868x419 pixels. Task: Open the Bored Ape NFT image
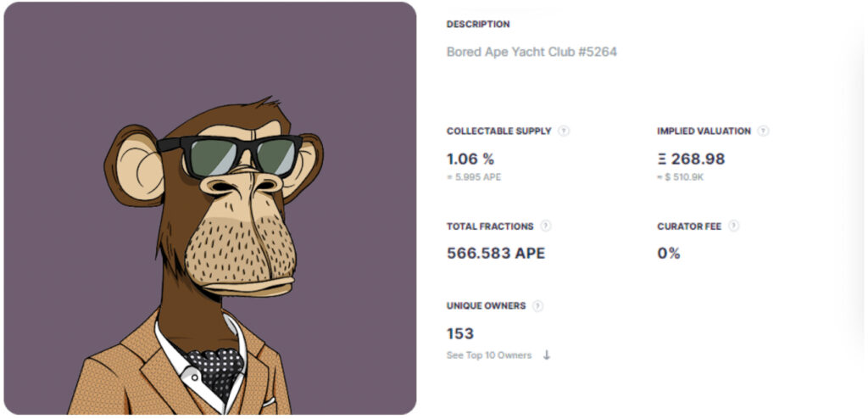click(209, 209)
